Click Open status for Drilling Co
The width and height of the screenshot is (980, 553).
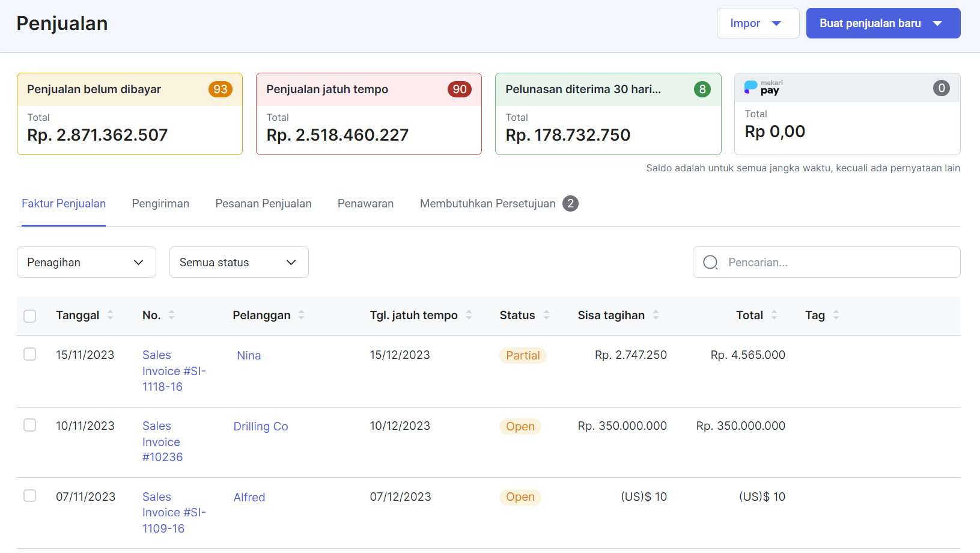520,426
